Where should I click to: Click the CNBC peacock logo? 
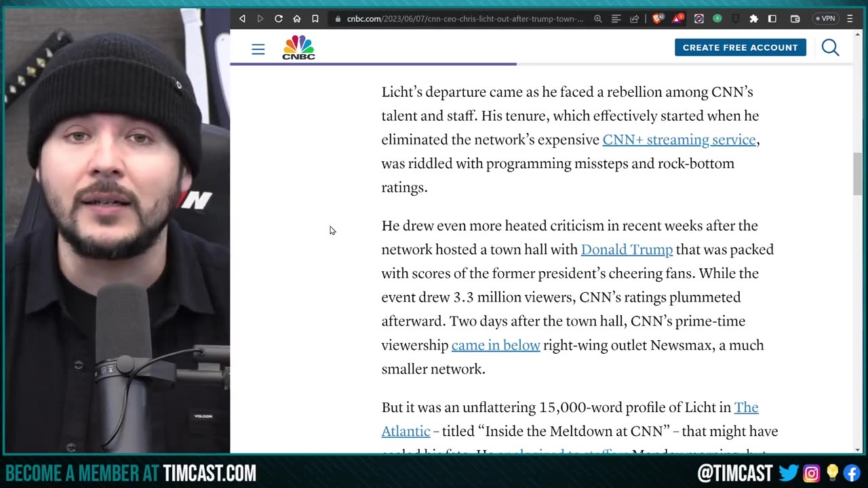298,47
